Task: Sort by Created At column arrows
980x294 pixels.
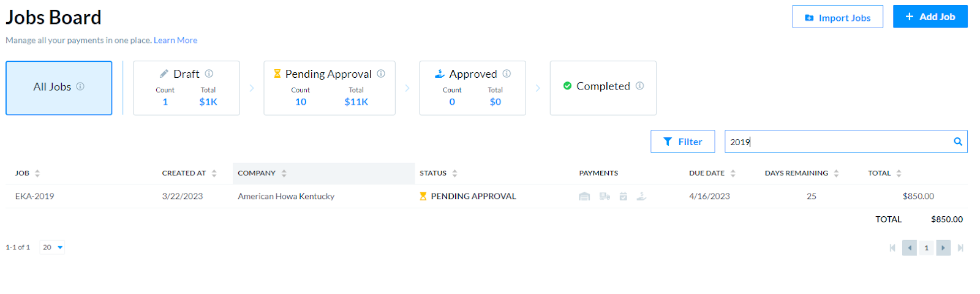Action: click(214, 173)
